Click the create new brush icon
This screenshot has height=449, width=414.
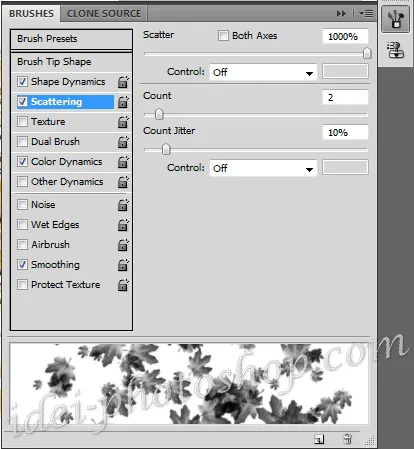click(x=319, y=439)
